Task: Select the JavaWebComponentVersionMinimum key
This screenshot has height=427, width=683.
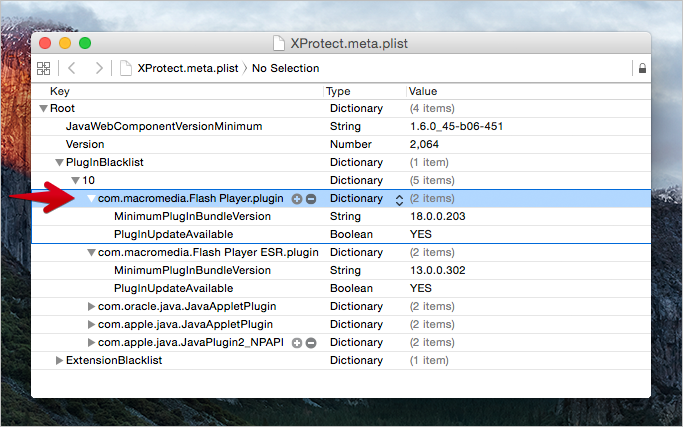Action: (164, 126)
